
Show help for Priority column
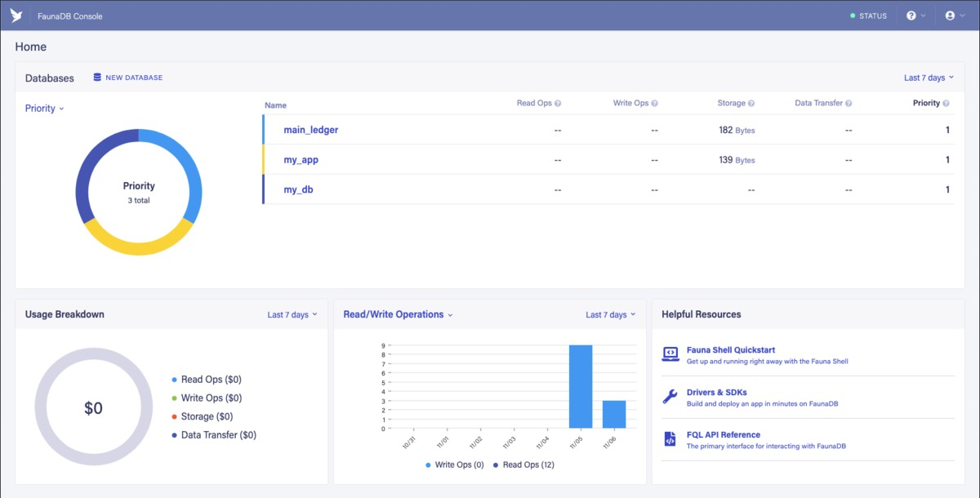pyautogui.click(x=947, y=104)
